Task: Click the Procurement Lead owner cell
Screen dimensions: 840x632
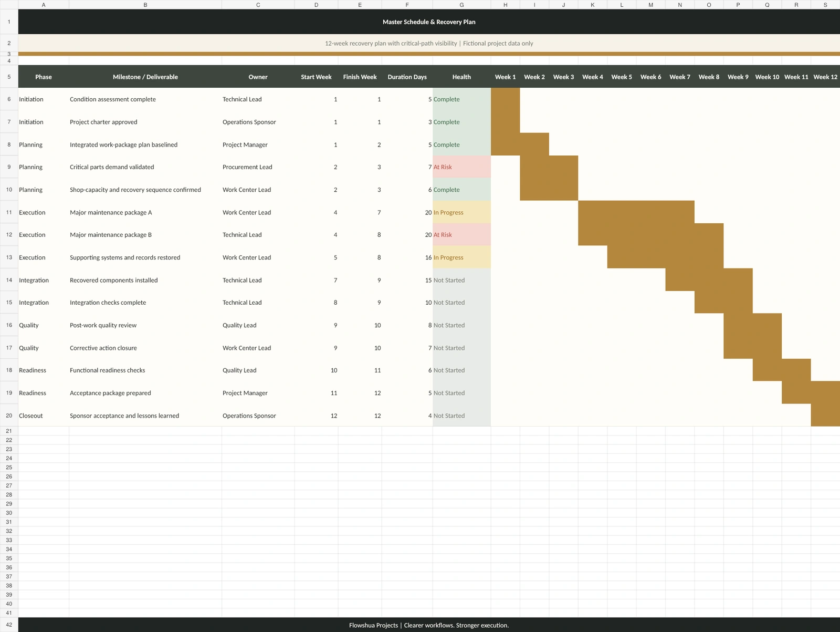Action: coord(258,167)
